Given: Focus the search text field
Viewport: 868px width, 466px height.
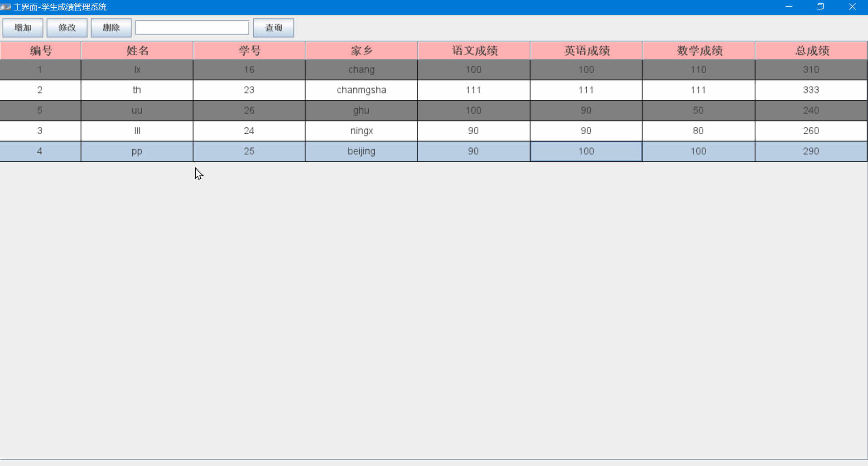Looking at the screenshot, I should [x=192, y=28].
